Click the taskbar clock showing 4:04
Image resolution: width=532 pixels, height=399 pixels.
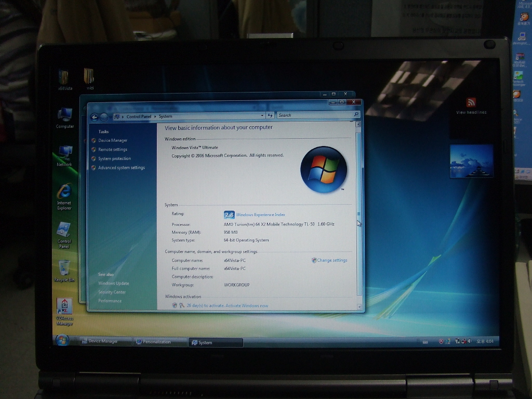coord(485,341)
